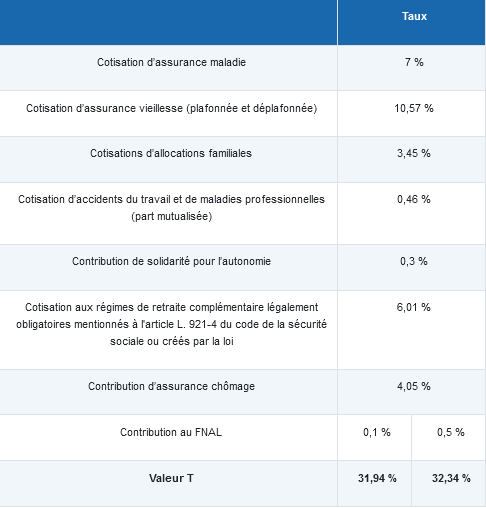Select Contribution de solidarité pour l'autonomie label

click(x=171, y=261)
